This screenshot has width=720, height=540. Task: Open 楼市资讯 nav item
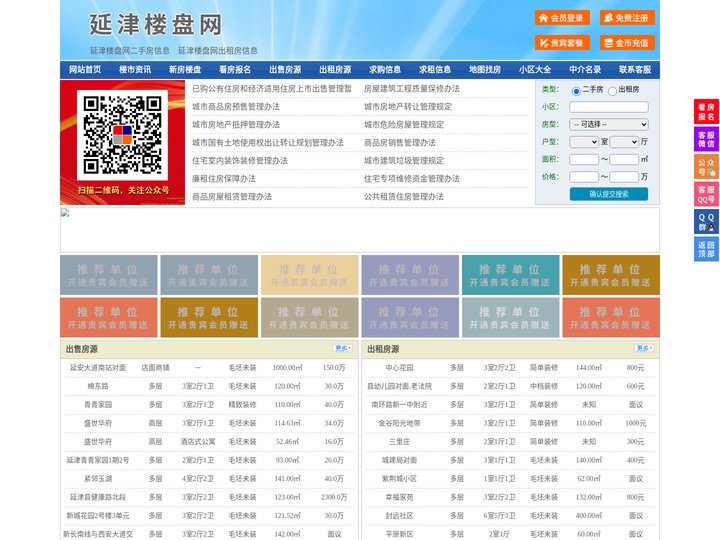135,70
